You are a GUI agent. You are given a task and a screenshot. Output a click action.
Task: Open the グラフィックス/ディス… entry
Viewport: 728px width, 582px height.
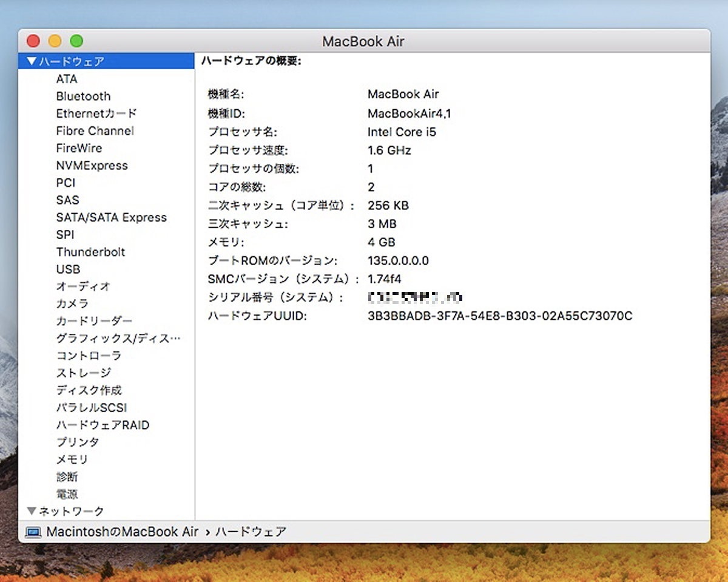coord(118,338)
